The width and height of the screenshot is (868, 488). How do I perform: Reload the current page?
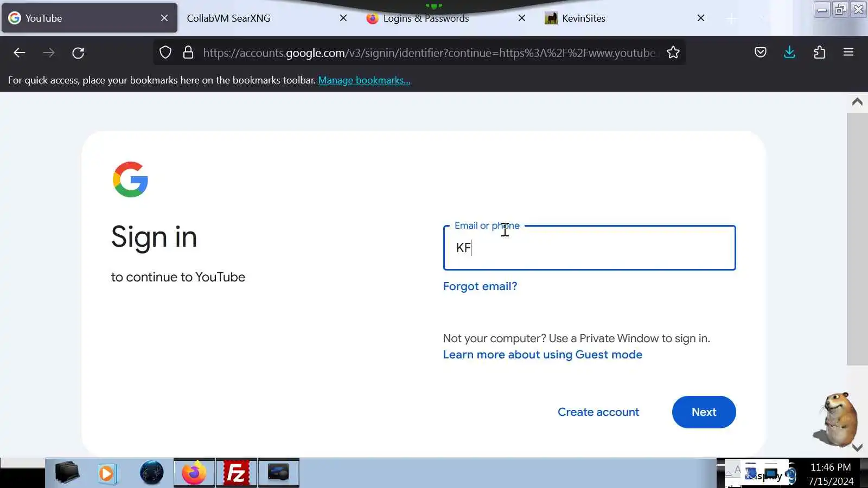pyautogui.click(x=78, y=53)
